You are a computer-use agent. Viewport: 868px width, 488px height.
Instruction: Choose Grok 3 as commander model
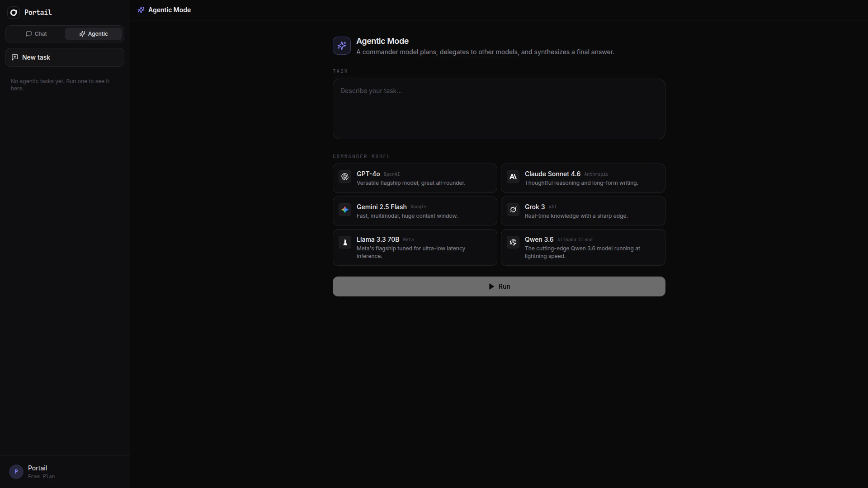[583, 211]
